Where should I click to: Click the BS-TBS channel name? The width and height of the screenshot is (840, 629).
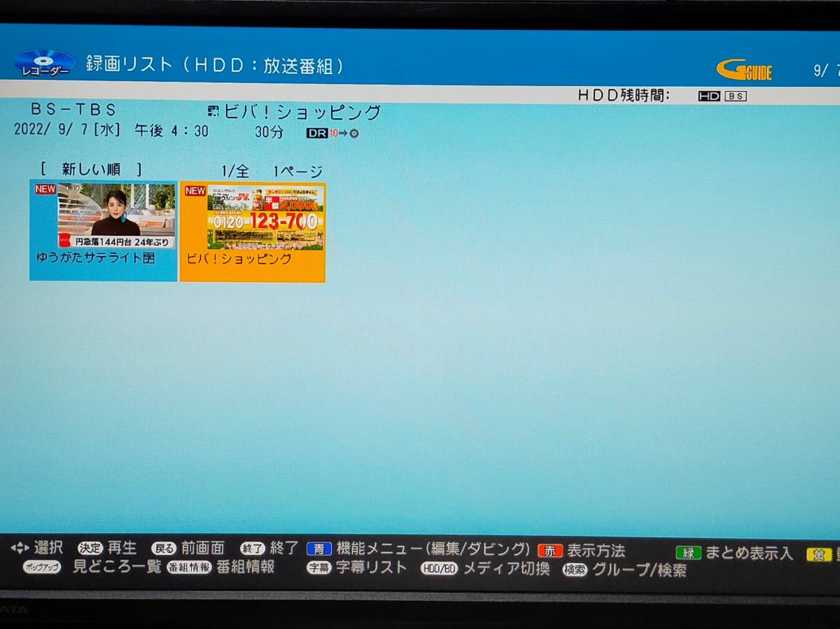point(73,110)
